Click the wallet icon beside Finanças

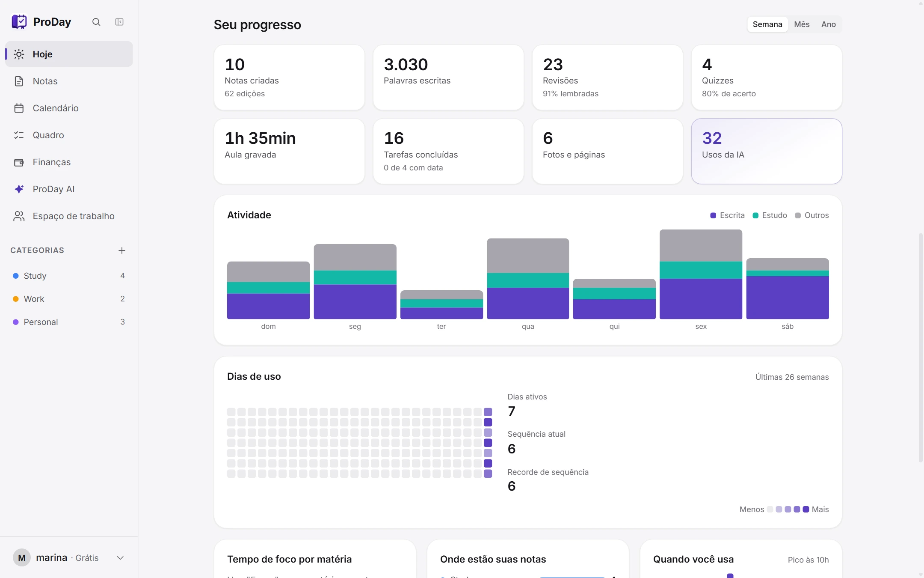point(19,162)
